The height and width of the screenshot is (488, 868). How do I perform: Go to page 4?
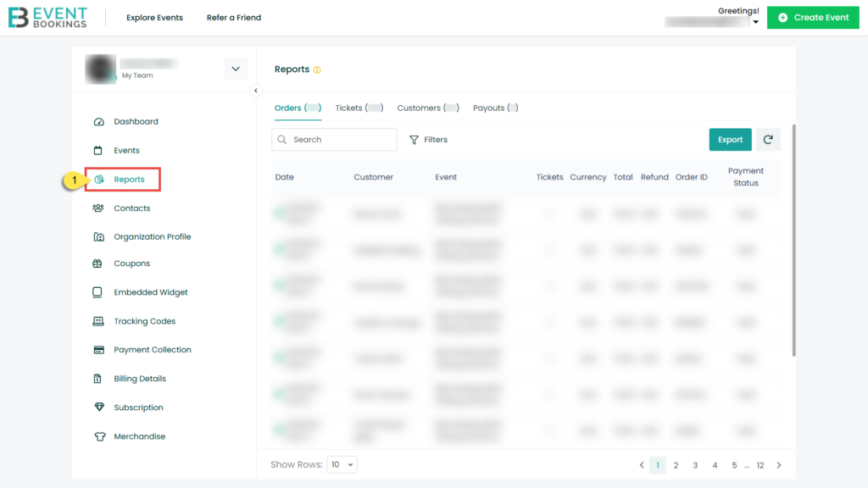tap(715, 465)
